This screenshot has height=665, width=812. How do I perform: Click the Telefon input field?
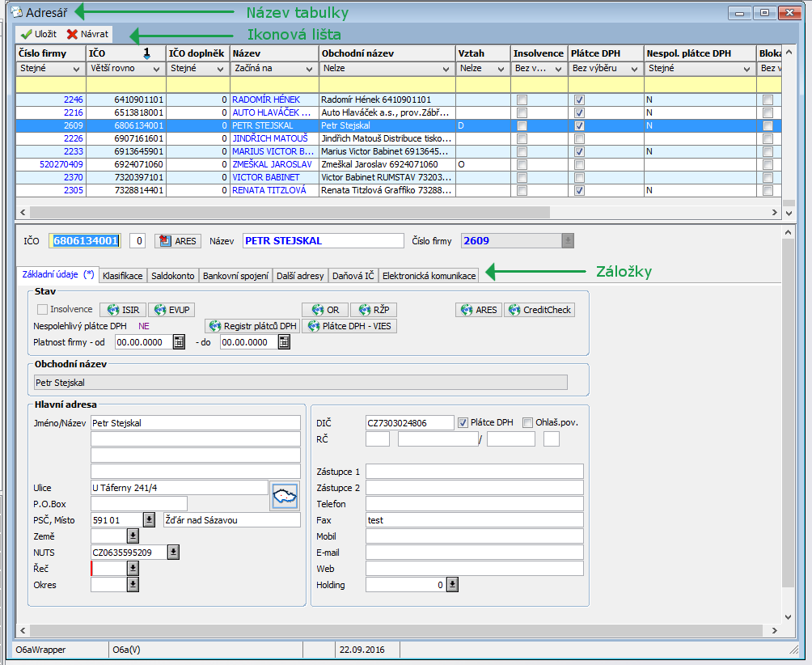click(474, 504)
